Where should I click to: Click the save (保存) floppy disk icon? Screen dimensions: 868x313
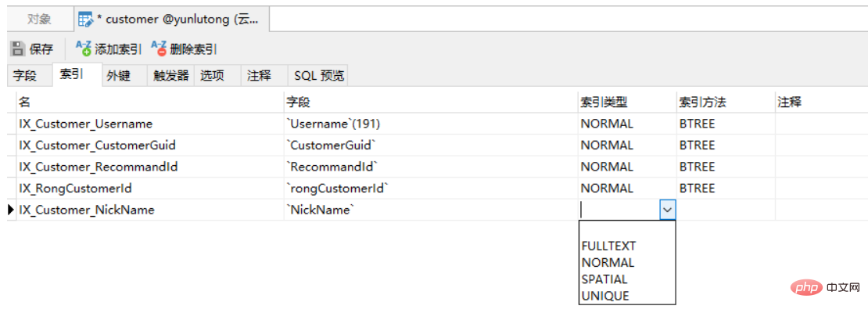(18, 49)
